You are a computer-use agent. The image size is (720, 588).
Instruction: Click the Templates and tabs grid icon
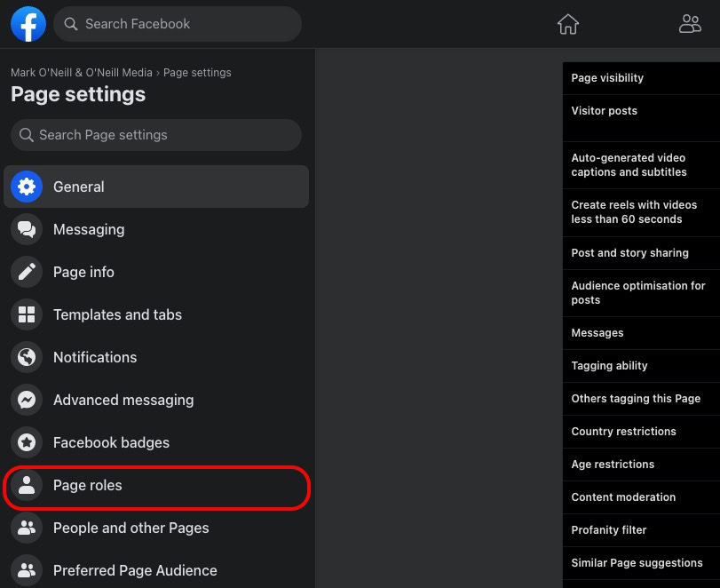[x=27, y=315]
